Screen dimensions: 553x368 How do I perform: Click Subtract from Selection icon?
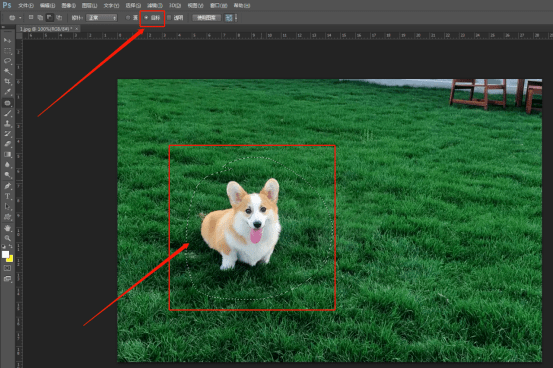click(50, 17)
